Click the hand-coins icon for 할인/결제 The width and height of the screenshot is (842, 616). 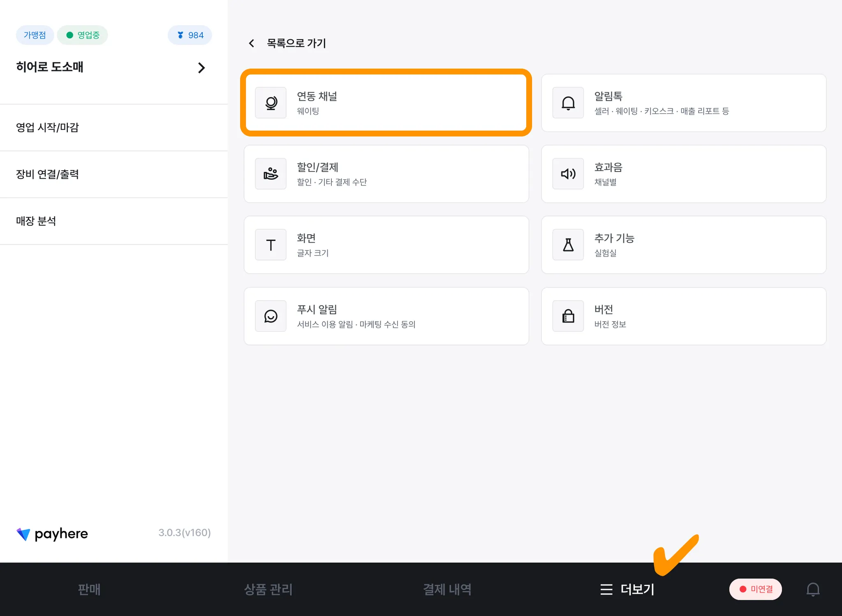(x=271, y=174)
